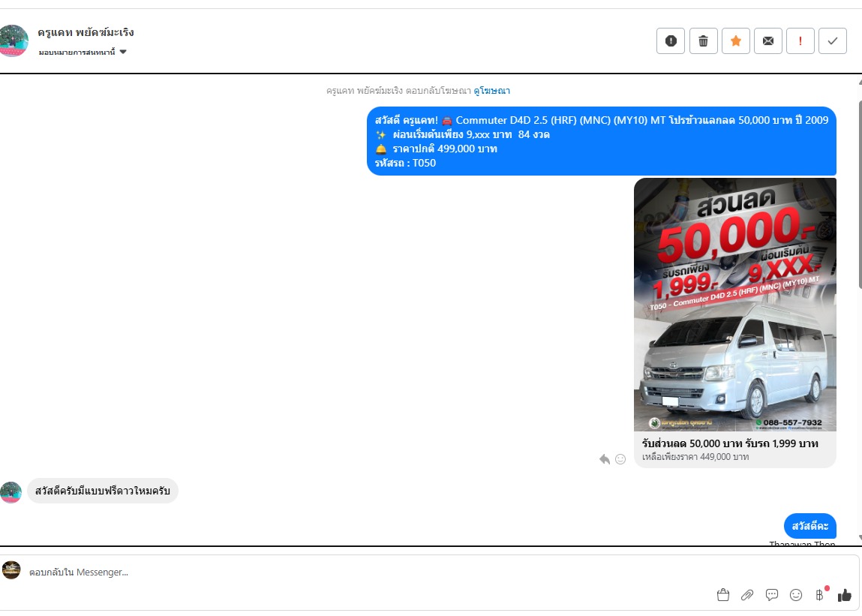The width and height of the screenshot is (862, 616).
Task: Click the chat vertical scrollbar
Action: 859,194
